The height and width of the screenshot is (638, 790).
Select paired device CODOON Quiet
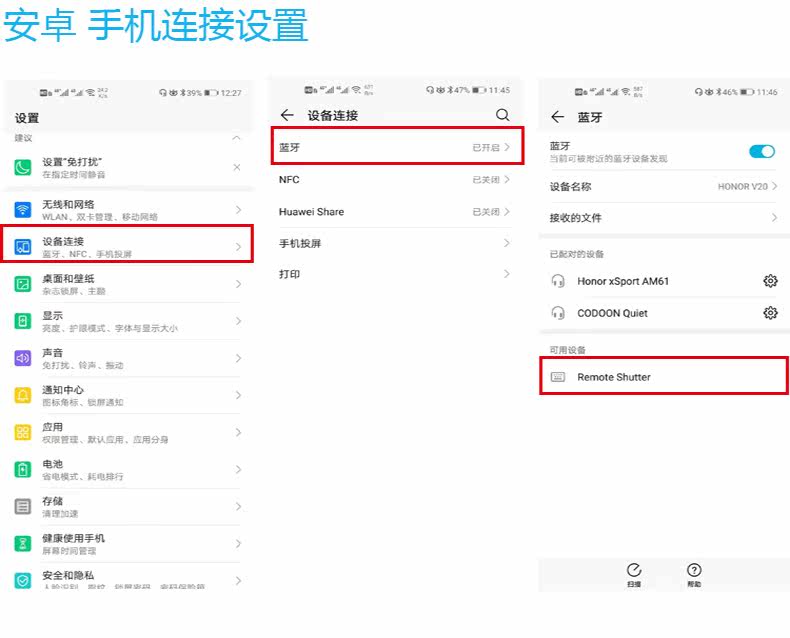612,313
